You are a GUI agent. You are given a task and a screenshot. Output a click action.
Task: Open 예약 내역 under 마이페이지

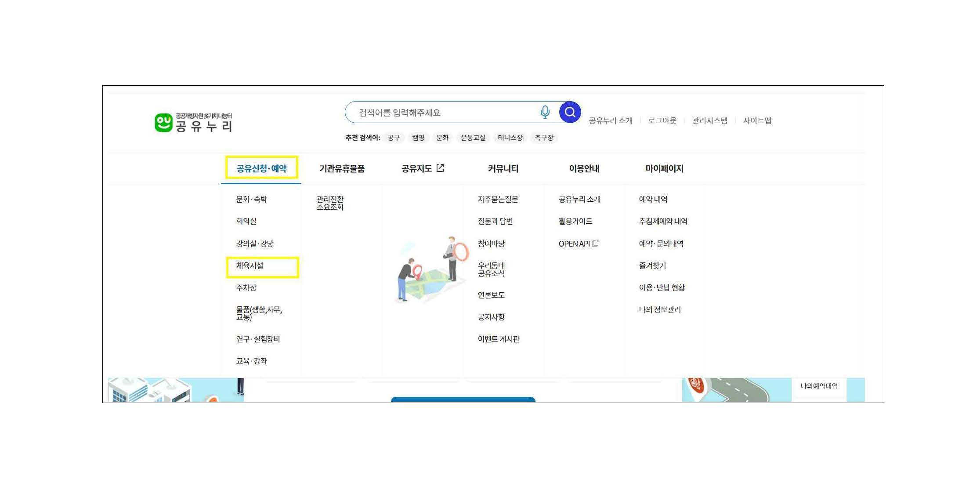pos(653,199)
